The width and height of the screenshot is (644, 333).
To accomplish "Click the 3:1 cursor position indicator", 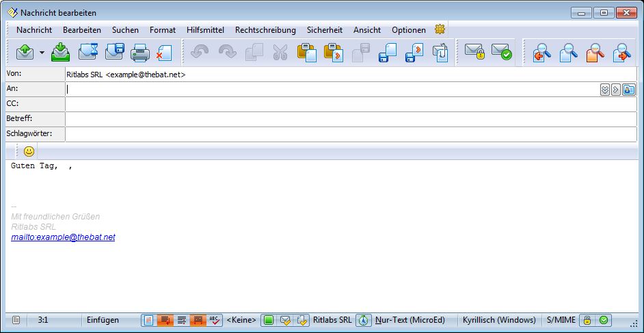I will point(42,320).
